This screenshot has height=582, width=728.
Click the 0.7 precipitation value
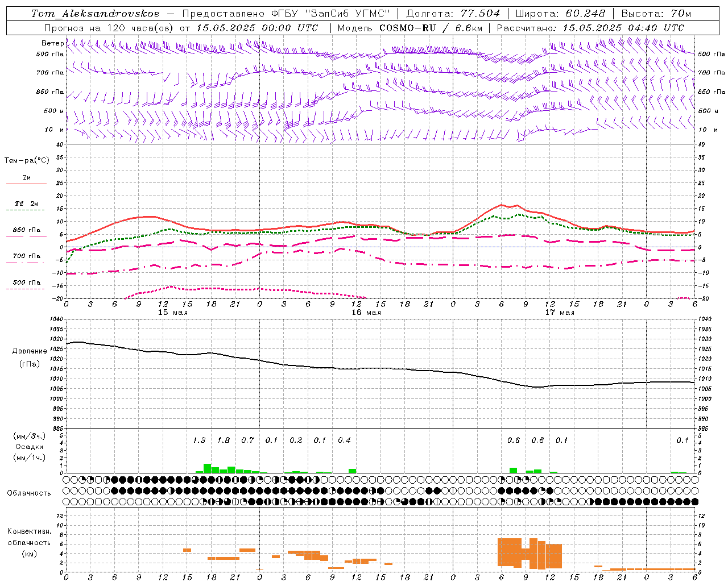pyautogui.click(x=247, y=440)
